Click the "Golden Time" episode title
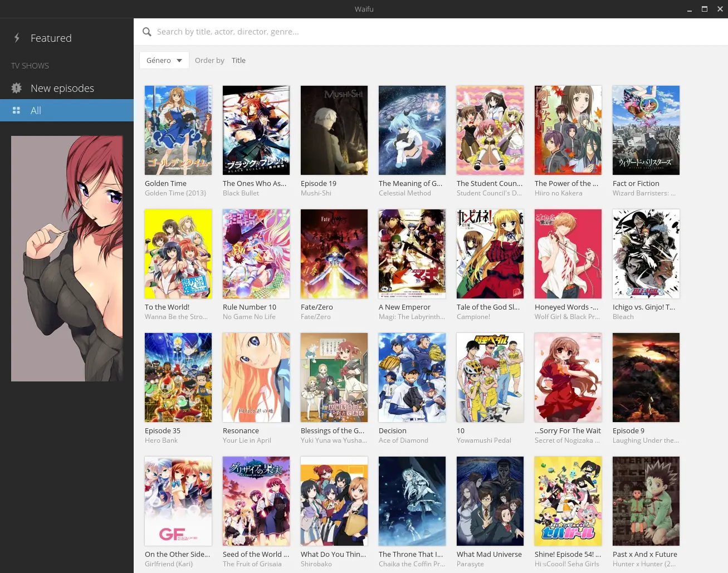The width and height of the screenshot is (728, 573). click(x=165, y=183)
